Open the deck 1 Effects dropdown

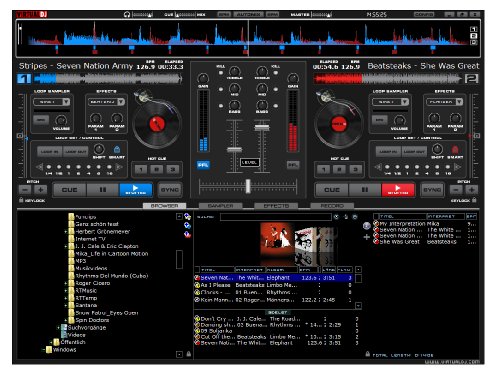tap(121, 102)
